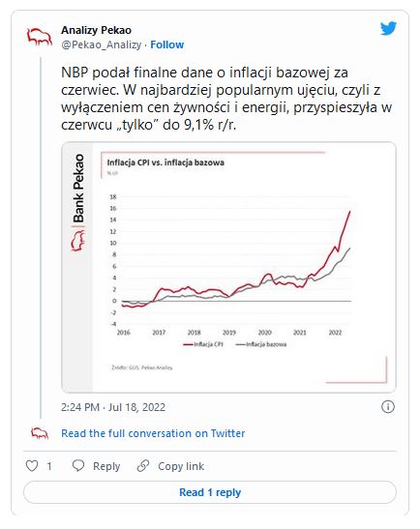Click the Copy link text label
The height and width of the screenshot is (529, 420).
click(181, 466)
